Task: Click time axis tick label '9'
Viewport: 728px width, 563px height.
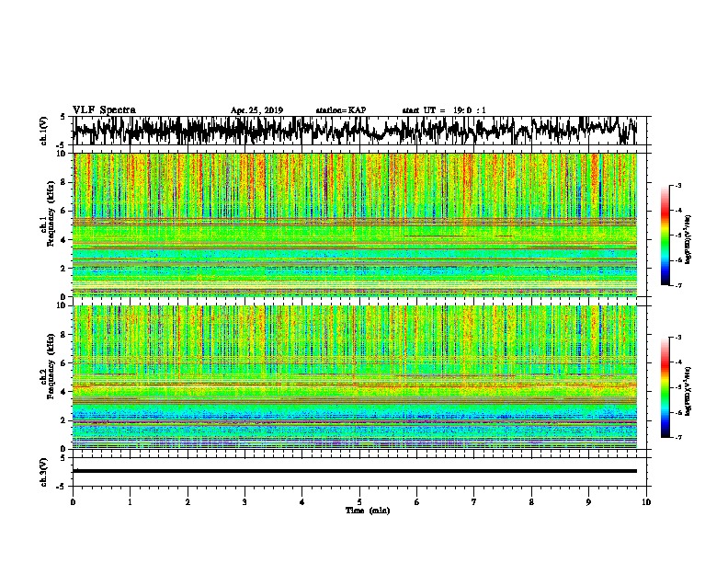Action: (x=588, y=502)
